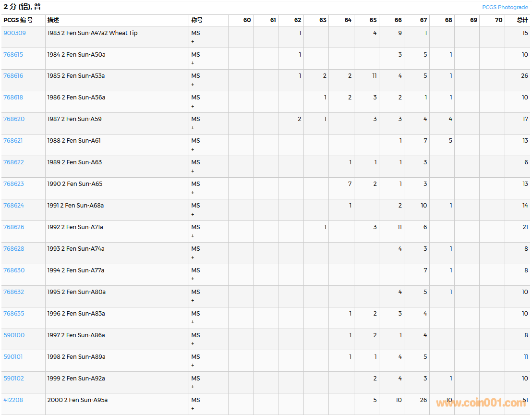This screenshot has height=416, width=532.
Task: Click the 768626 link for 1992
Action: click(13, 227)
